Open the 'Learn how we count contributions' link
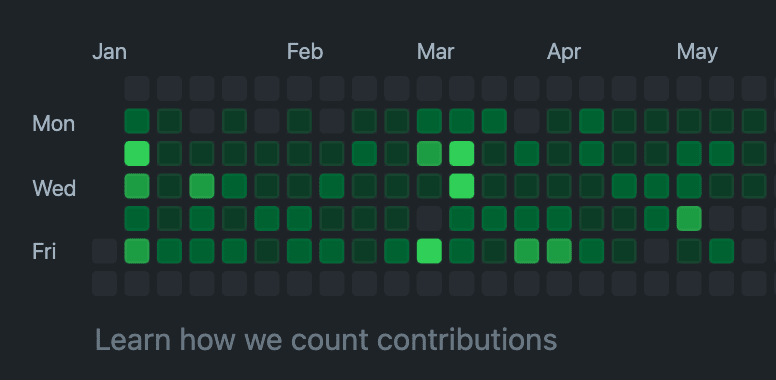The height and width of the screenshot is (380, 776). point(326,340)
